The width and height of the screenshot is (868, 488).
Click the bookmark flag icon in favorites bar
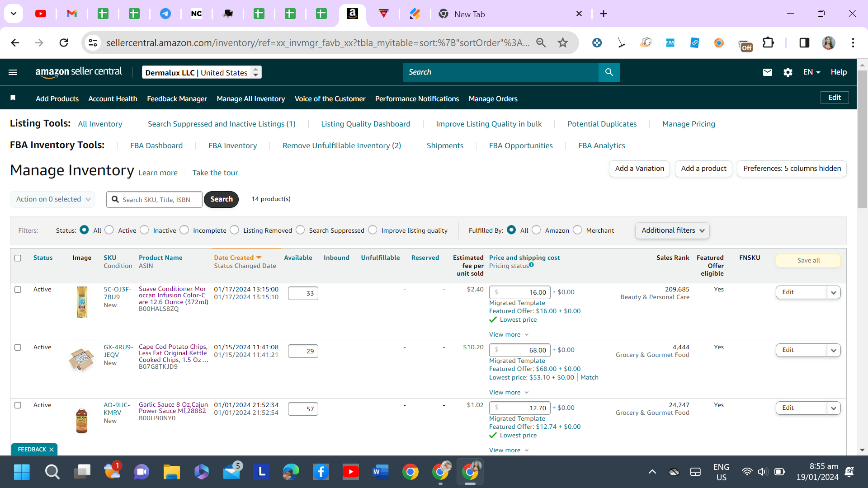13,98
